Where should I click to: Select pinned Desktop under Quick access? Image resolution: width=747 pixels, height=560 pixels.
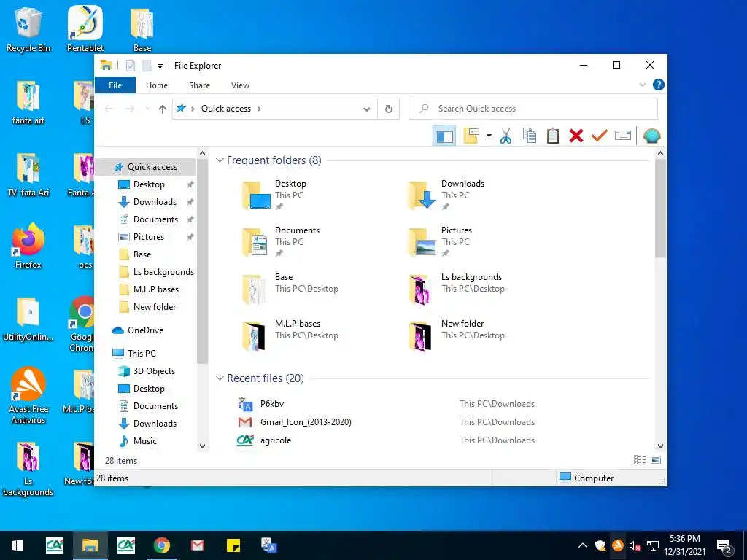149,184
